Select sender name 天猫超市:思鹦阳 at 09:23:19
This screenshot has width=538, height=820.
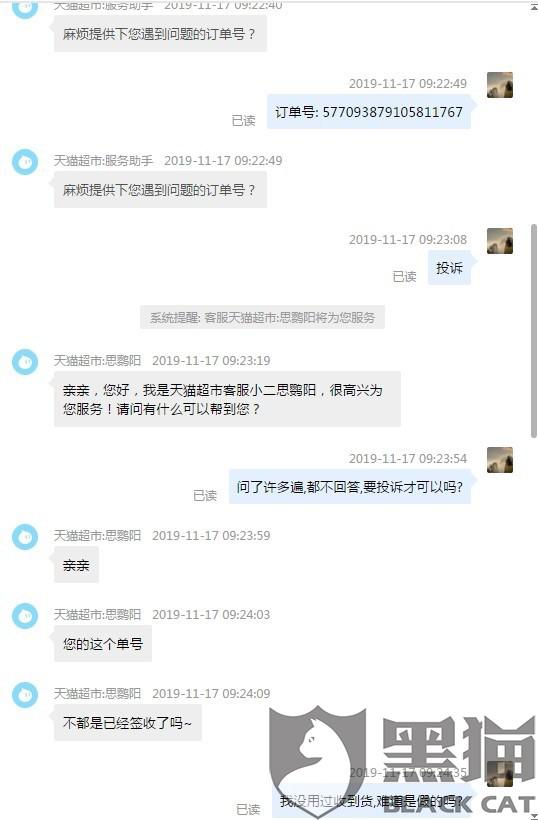[97, 360]
